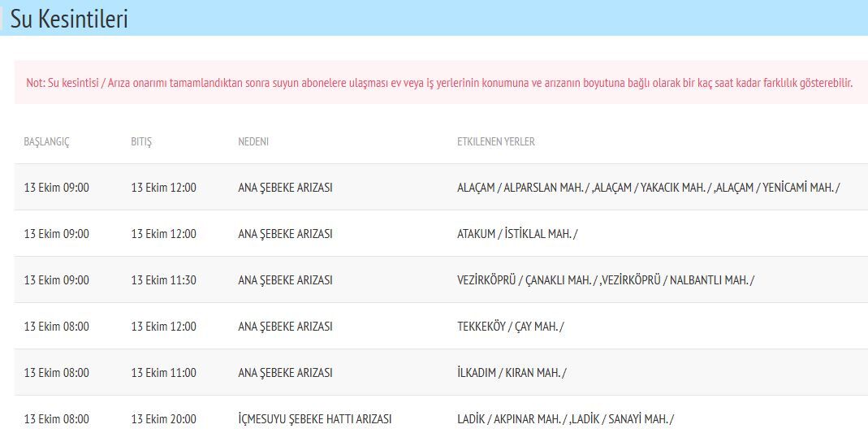
Task: Click "ALAÇAM / ALPARSLAN MAH." affected places text
Action: tap(648, 188)
